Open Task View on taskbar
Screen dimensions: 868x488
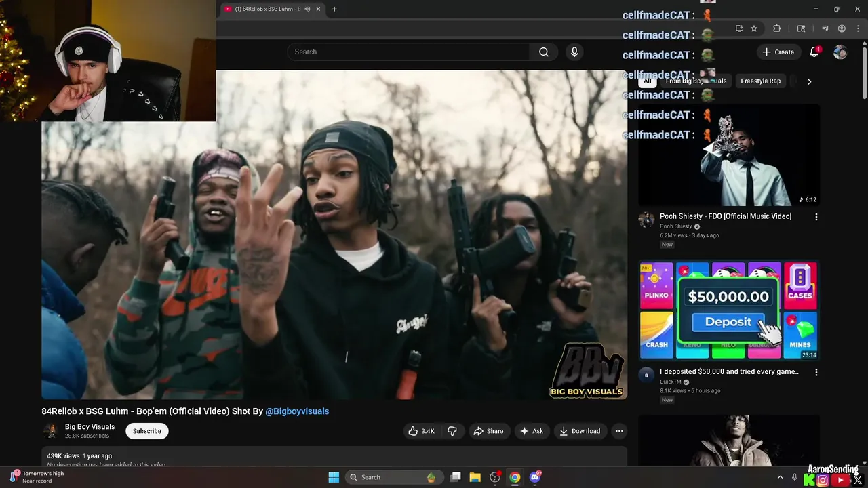pos(456,477)
